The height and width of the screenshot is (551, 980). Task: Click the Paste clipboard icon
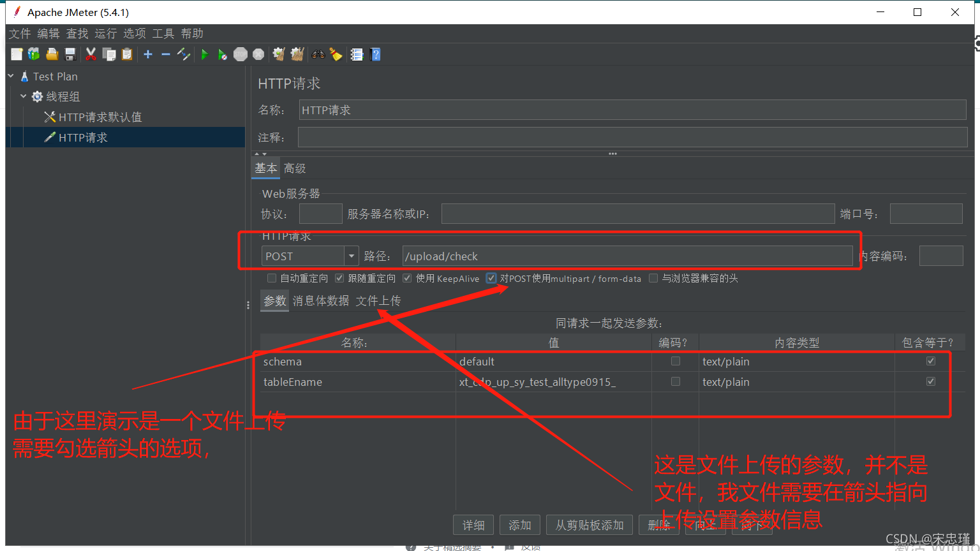[x=127, y=54]
